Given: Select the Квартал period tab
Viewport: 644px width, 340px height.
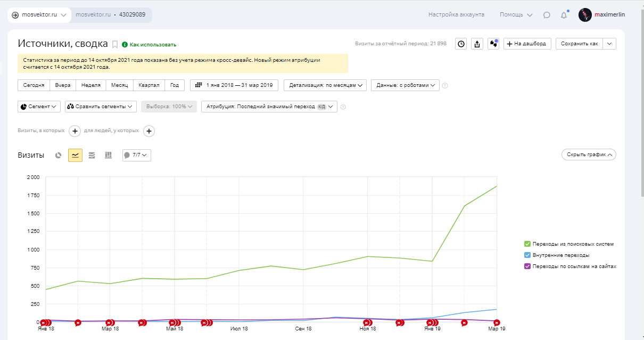Looking at the screenshot, I should click(148, 85).
